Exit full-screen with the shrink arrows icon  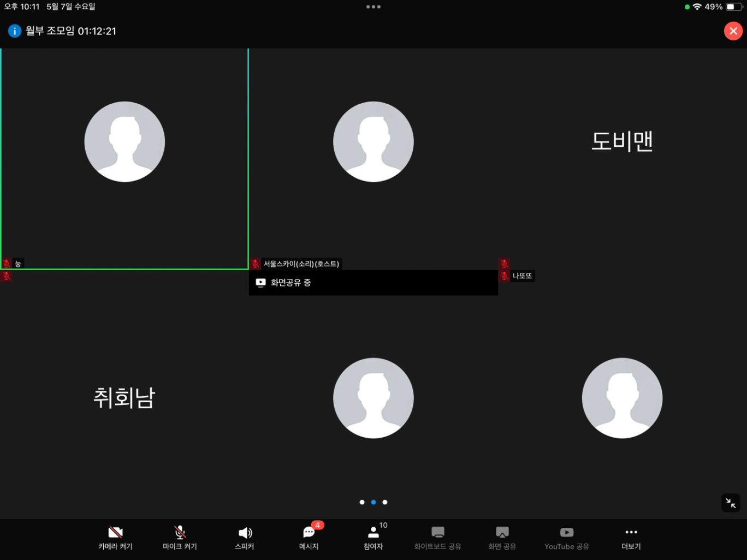pos(731,503)
